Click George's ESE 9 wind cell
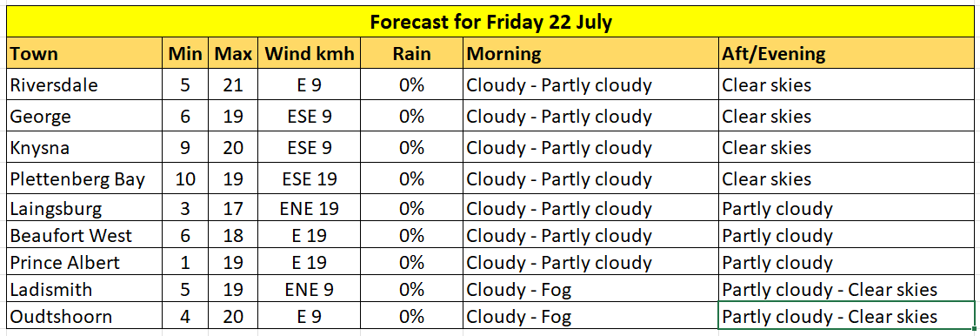This screenshot has width=980, height=336. pyautogui.click(x=310, y=117)
